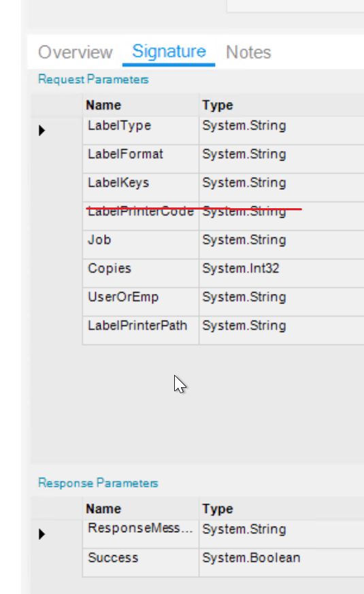Switch to the Overview tab

(76, 52)
